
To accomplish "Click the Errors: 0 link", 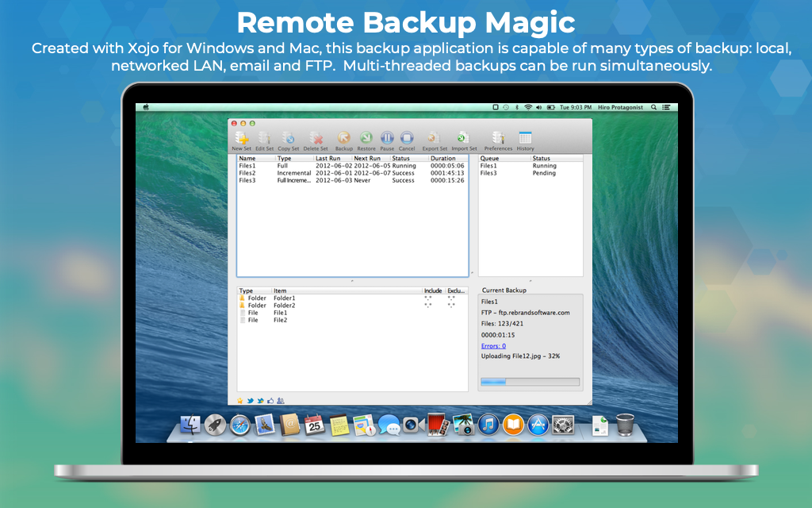I will 493,346.
